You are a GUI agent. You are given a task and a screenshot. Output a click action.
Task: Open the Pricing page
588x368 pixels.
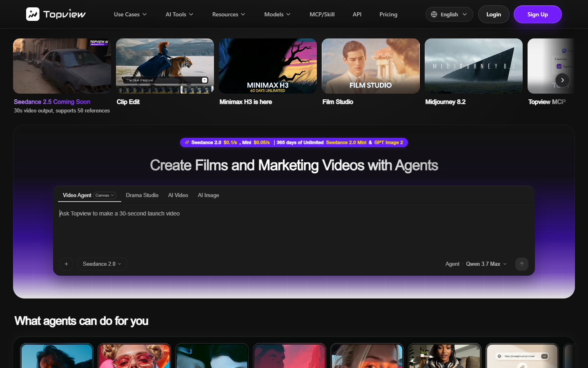[388, 14]
